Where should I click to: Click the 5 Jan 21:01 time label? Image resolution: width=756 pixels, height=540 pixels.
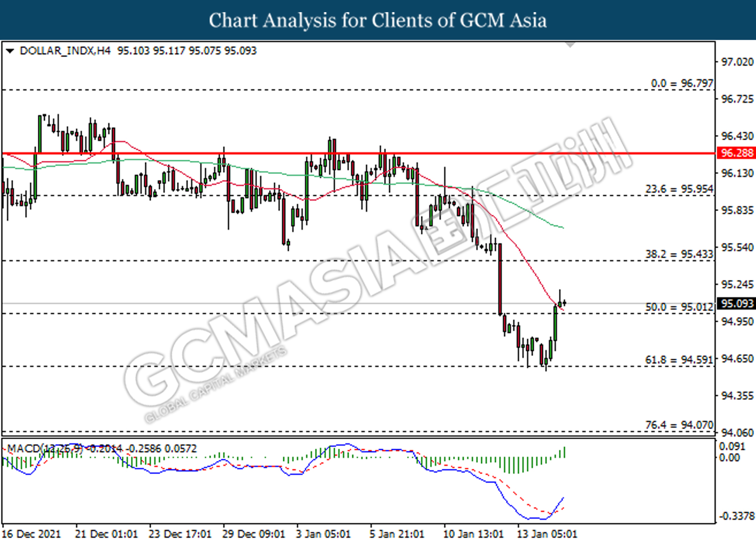click(x=397, y=534)
